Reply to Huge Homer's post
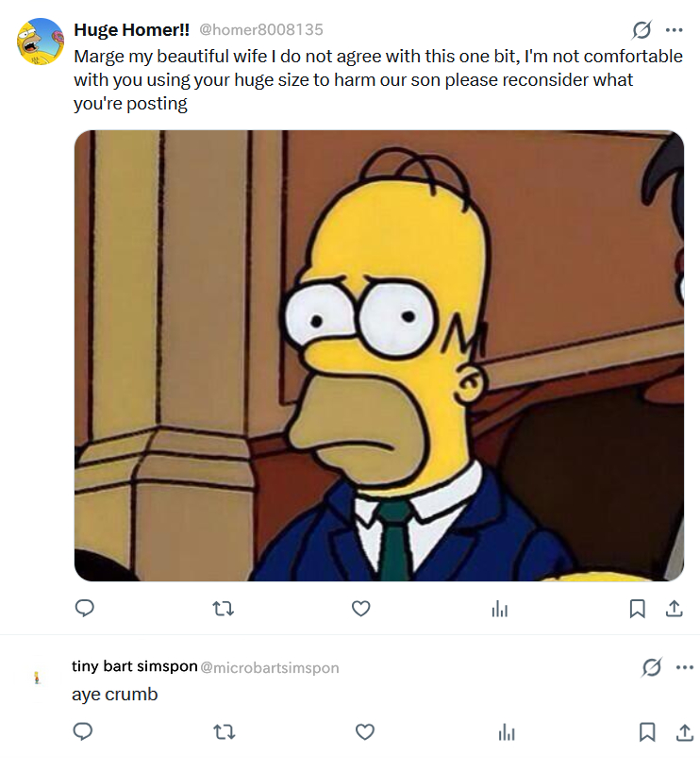The height and width of the screenshot is (772, 700). tap(85, 609)
